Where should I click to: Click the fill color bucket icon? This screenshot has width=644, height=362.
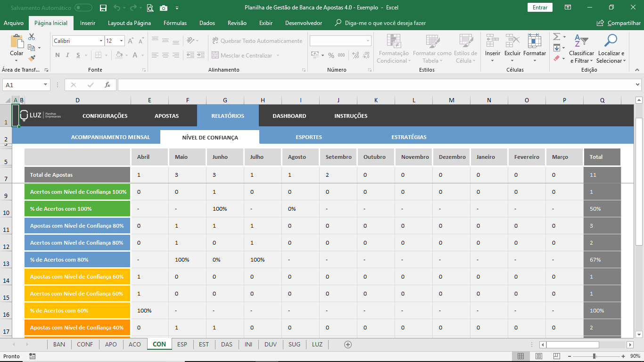click(x=120, y=55)
